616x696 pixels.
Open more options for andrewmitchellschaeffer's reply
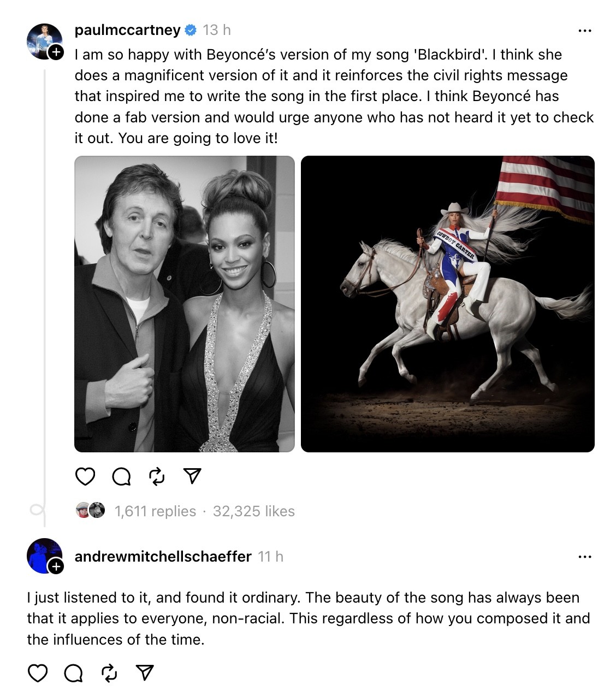click(584, 557)
